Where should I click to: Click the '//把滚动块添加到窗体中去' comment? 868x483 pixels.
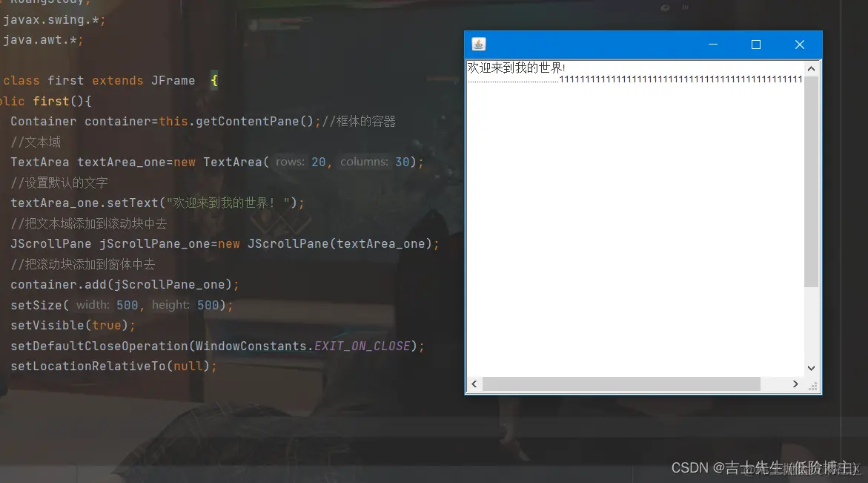(82, 264)
